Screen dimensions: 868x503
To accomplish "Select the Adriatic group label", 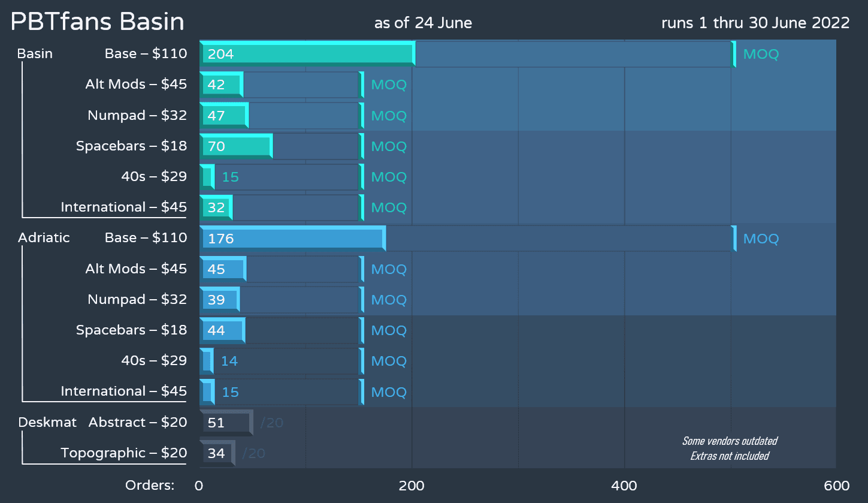I will pos(44,238).
